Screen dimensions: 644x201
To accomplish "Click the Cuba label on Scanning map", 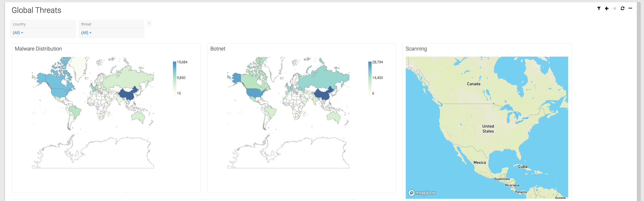I will 522,166.
